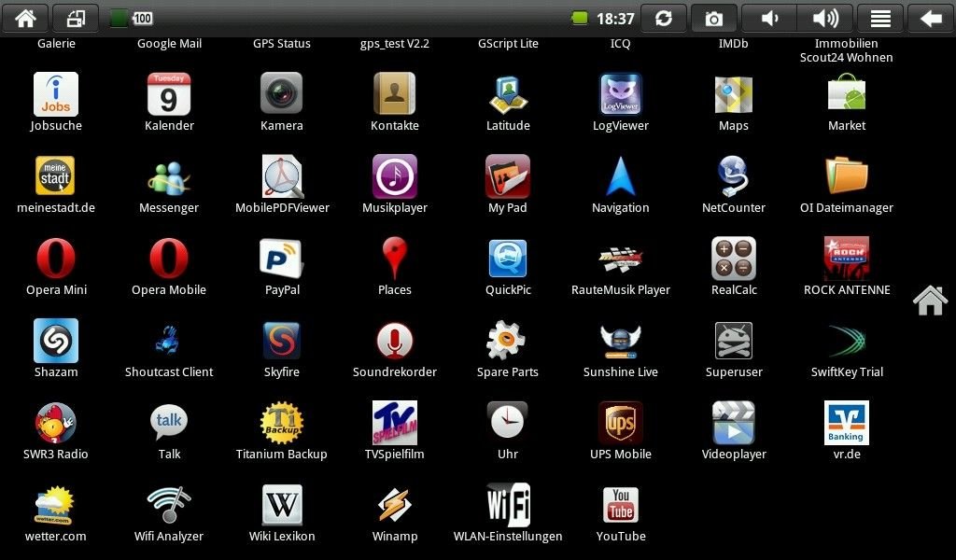956x560 pixels.
Task: Open the PayPal app
Action: tap(282, 266)
